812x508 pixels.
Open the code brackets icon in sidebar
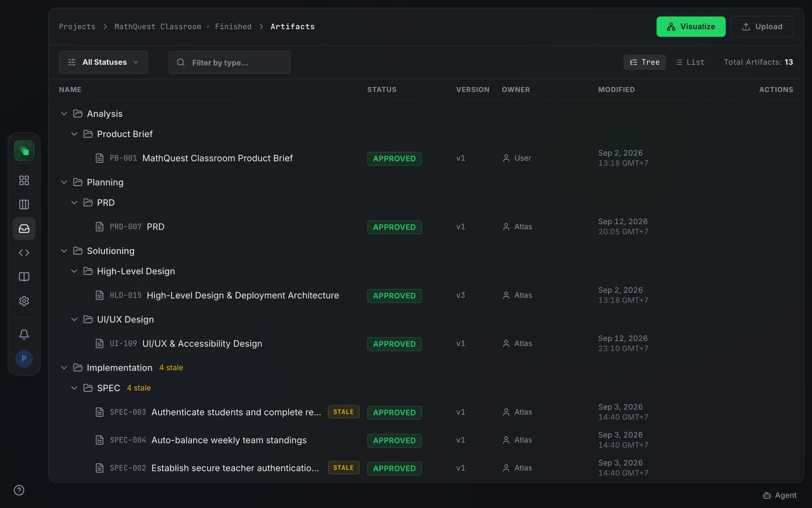[24, 253]
